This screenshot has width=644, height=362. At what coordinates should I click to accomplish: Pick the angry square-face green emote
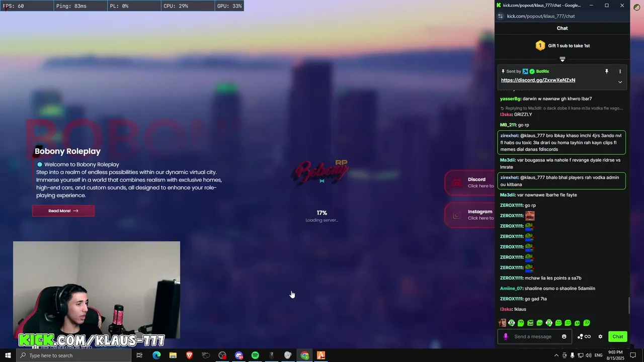(530, 323)
